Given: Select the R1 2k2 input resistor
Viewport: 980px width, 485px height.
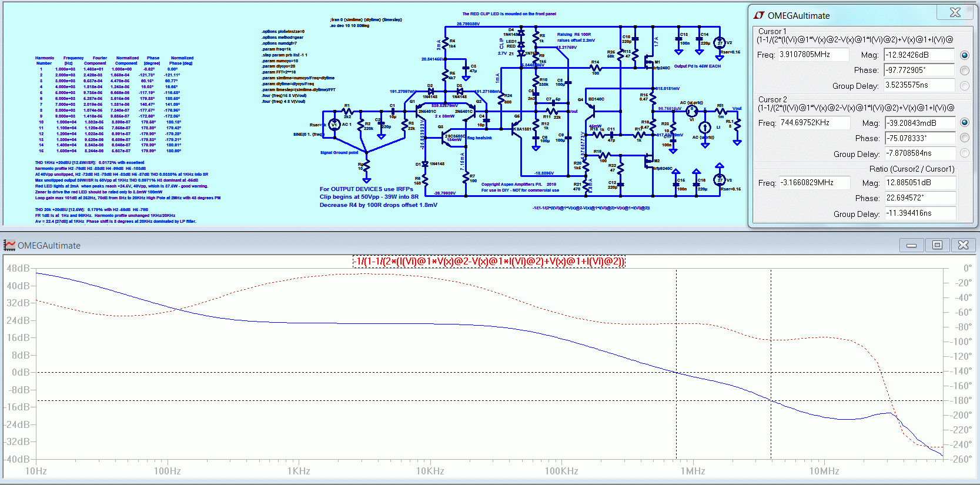Looking at the screenshot, I should click(347, 111).
